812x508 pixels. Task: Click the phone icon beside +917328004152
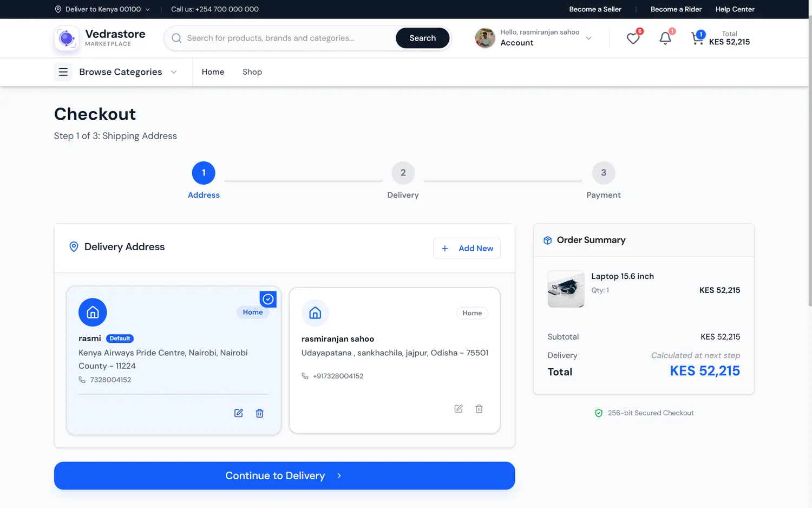[x=305, y=376]
